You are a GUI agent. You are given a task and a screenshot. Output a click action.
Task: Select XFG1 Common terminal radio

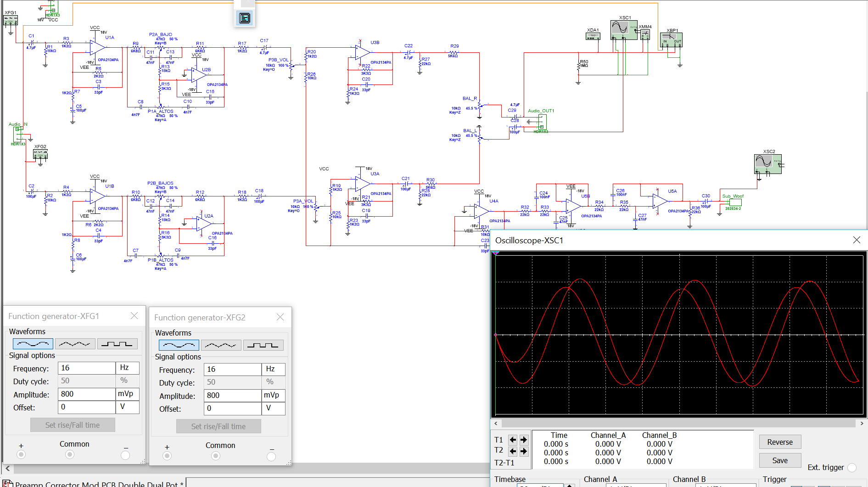pyautogui.click(x=70, y=454)
